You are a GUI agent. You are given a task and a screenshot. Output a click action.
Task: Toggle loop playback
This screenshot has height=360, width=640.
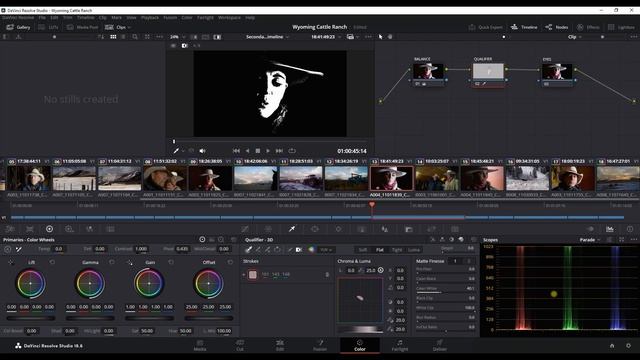[292, 151]
